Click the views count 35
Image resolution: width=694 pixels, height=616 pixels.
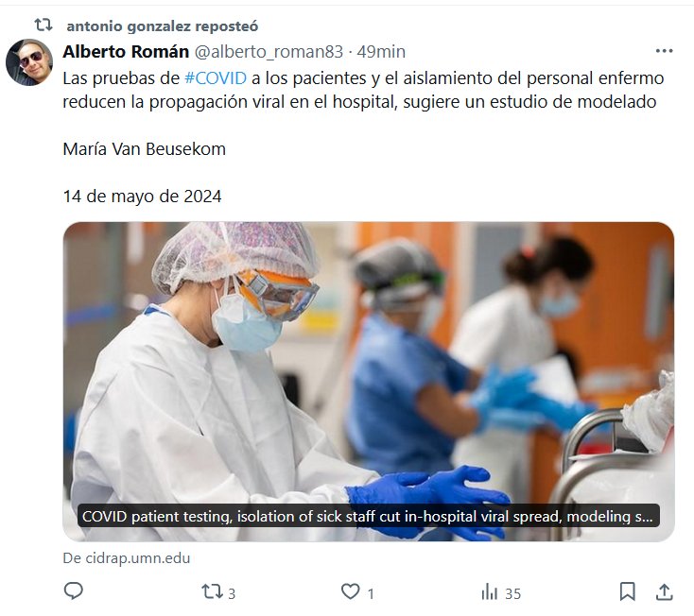(513, 593)
